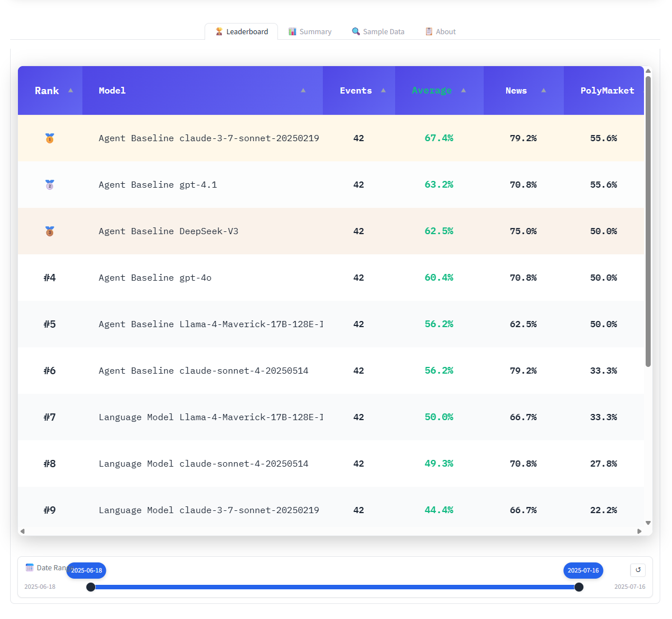
Task: Click the 50.0% average for rank #7
Action: pos(439,417)
